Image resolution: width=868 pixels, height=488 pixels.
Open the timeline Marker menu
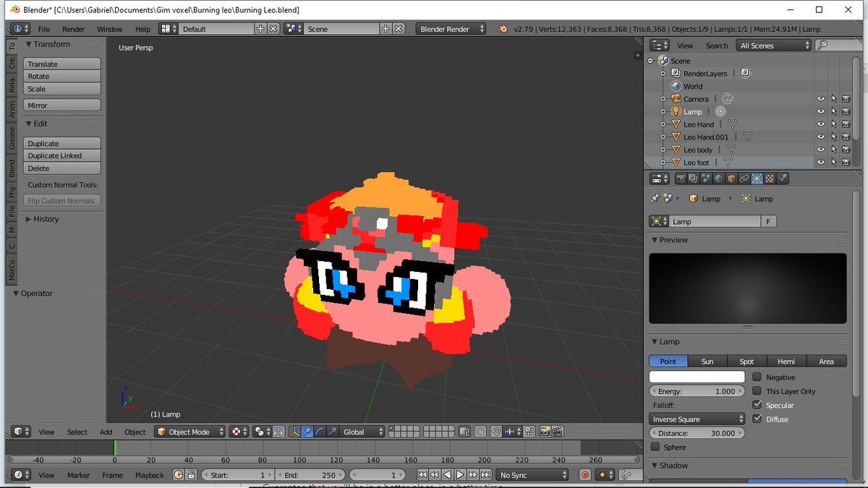point(78,475)
